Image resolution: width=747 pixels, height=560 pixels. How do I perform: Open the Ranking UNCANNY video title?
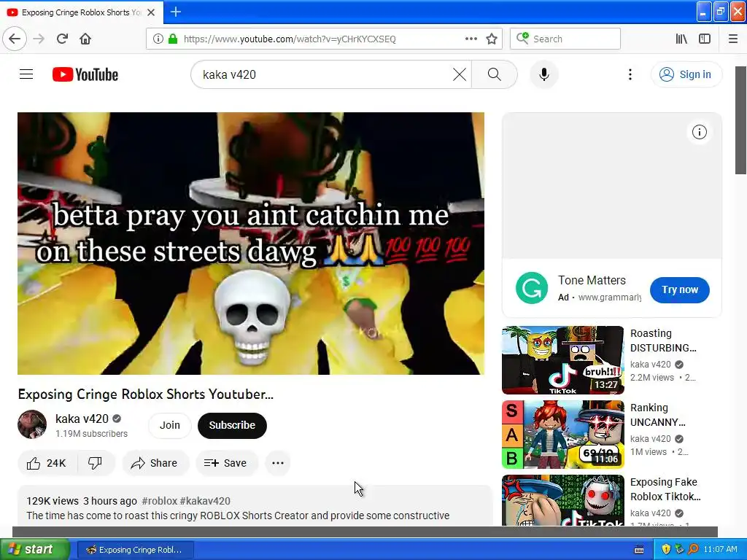point(657,415)
